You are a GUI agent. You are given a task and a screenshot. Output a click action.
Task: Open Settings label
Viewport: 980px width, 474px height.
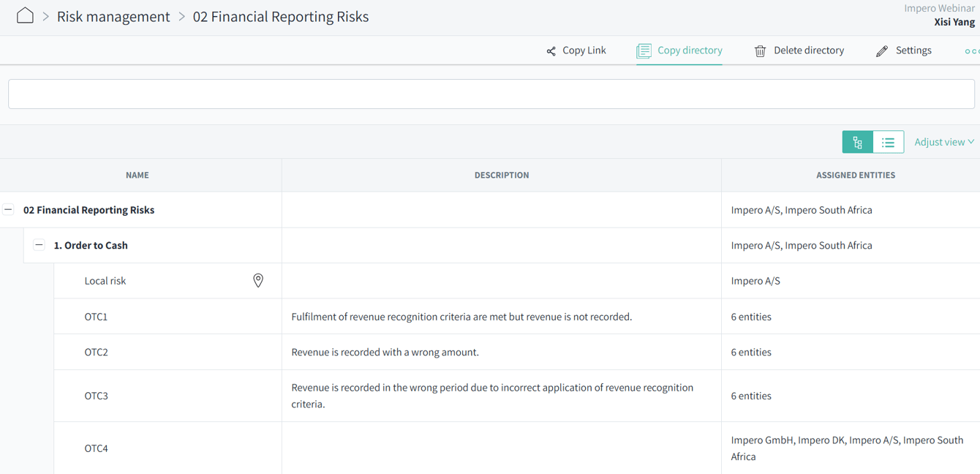pos(913,50)
